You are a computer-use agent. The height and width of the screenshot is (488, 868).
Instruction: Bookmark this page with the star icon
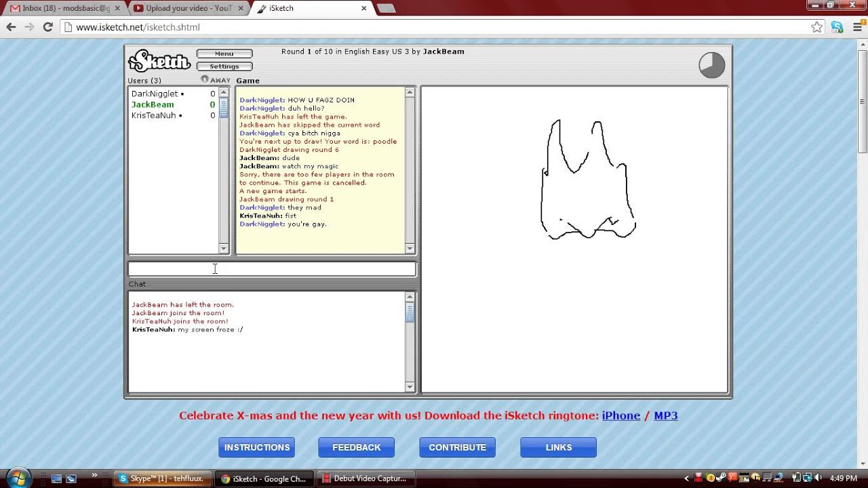point(816,27)
